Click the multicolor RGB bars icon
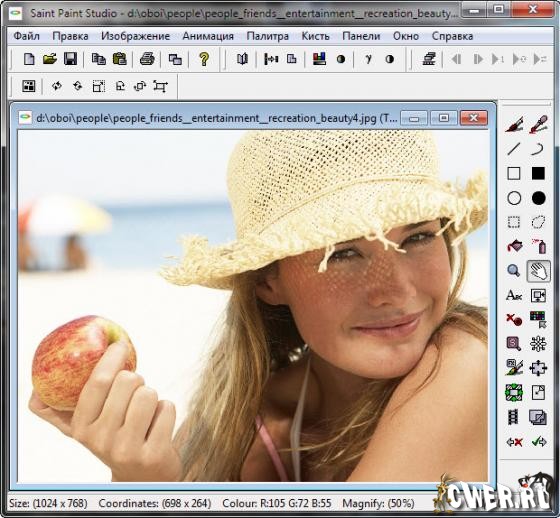The width and height of the screenshot is (560, 518). [x=319, y=59]
